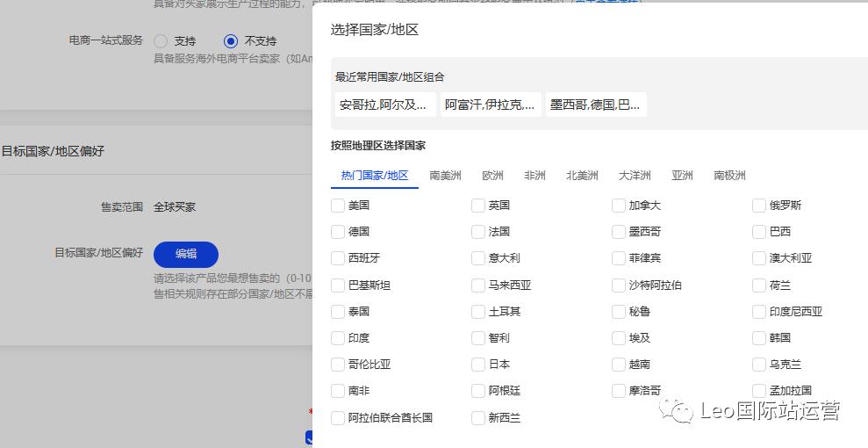Select the 法国 checkbox
868x448 pixels.
click(478, 232)
